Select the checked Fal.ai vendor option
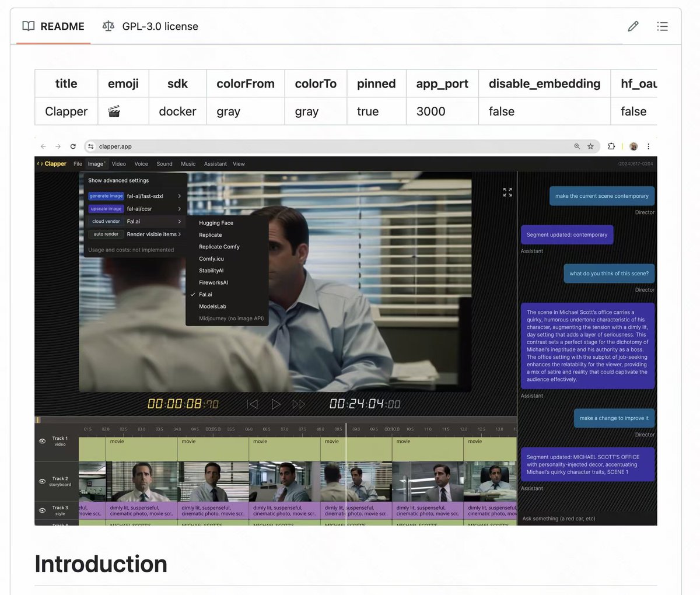This screenshot has width=700, height=595. (x=227, y=295)
